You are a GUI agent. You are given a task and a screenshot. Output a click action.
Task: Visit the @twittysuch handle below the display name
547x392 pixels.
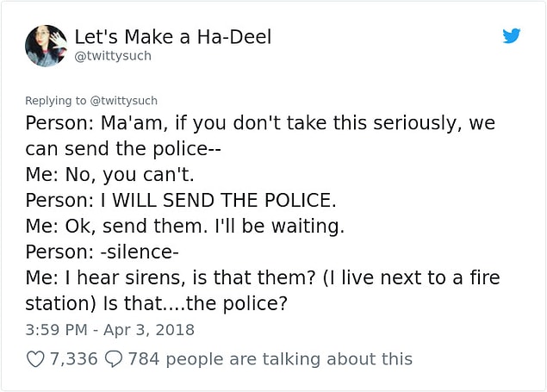(113, 56)
